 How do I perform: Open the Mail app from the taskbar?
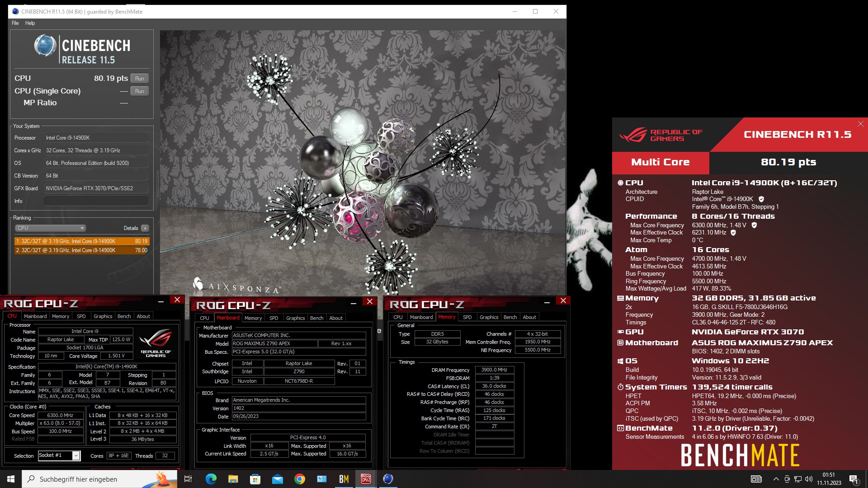pyautogui.click(x=277, y=479)
